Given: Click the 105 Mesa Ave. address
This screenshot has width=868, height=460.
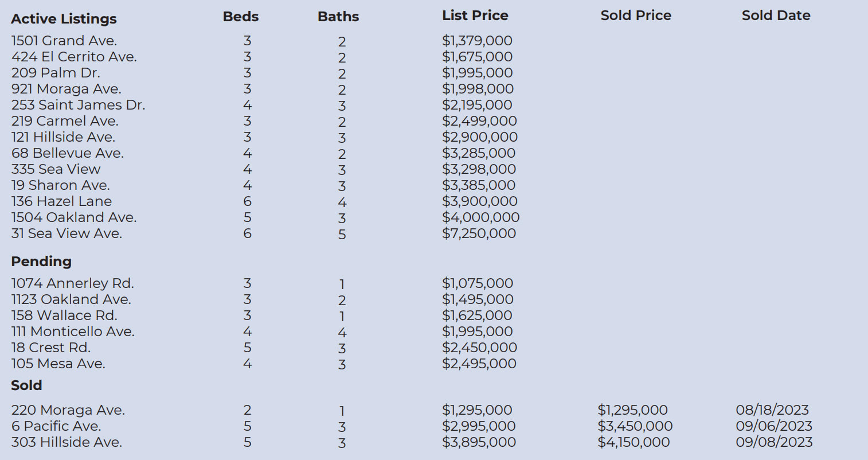Looking at the screenshot, I should pos(58,364).
